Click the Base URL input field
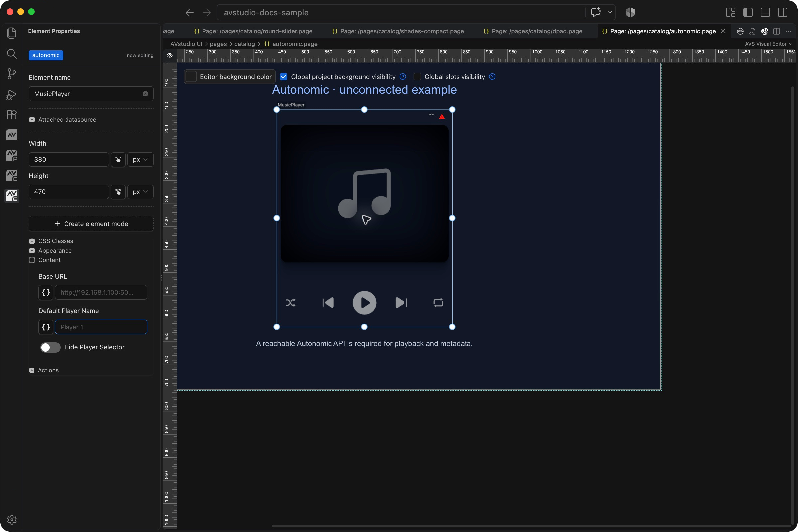The height and width of the screenshot is (532, 798). pos(101,293)
